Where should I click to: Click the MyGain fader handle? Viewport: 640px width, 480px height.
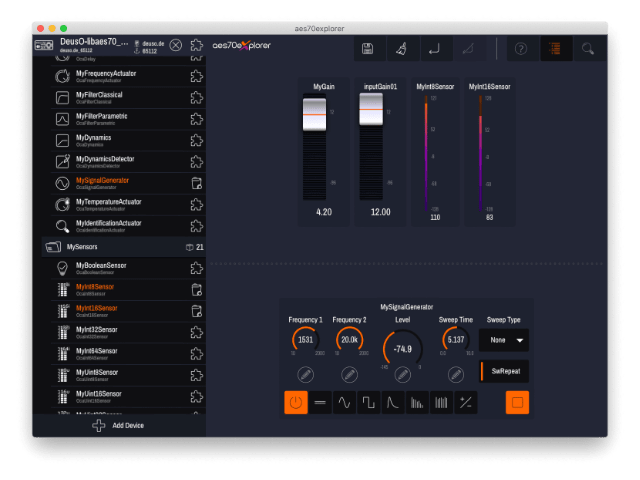[x=314, y=115]
